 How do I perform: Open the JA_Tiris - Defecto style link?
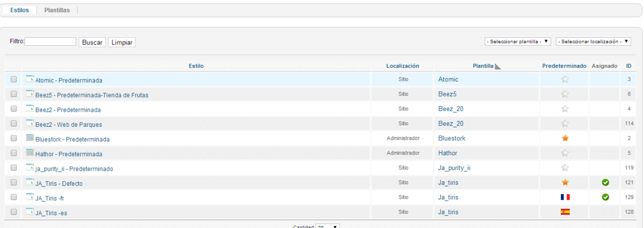(59, 184)
